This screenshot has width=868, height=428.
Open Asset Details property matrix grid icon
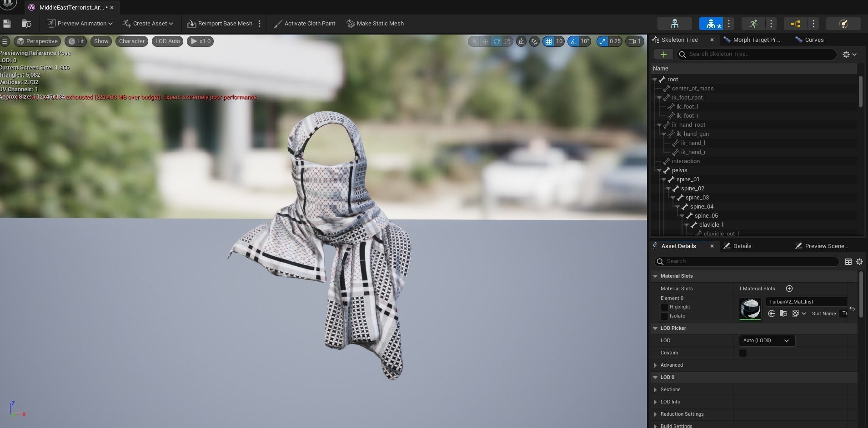coord(848,261)
